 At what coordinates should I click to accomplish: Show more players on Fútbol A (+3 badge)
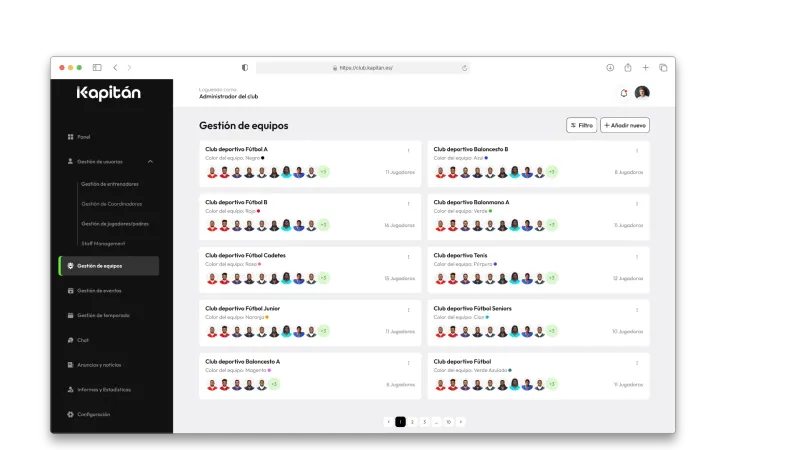pyautogui.click(x=323, y=172)
